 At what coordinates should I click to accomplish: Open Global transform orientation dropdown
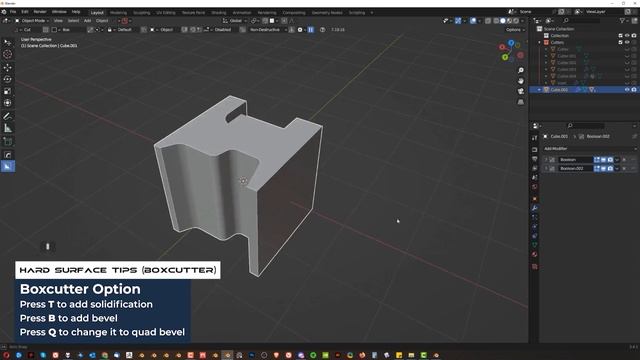pyautogui.click(x=236, y=21)
